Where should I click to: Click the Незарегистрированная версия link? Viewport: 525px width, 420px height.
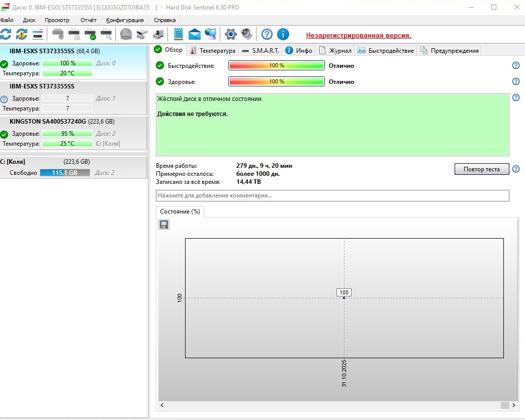359,35
